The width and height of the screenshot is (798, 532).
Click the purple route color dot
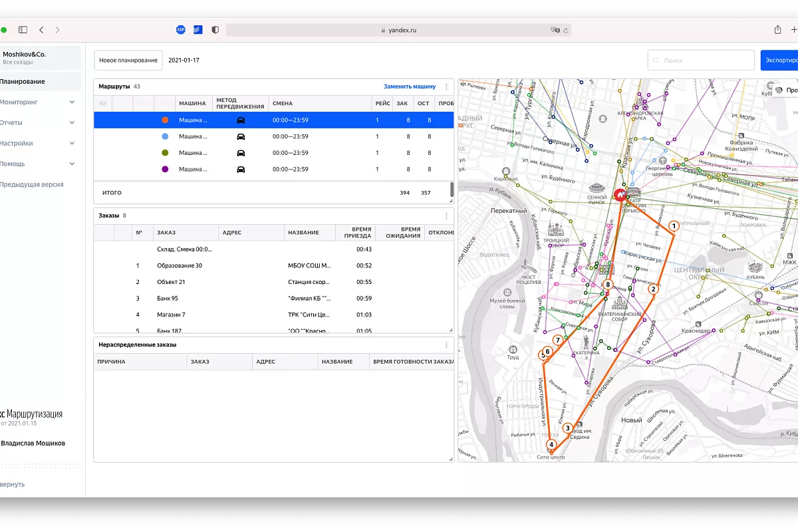[x=165, y=169]
